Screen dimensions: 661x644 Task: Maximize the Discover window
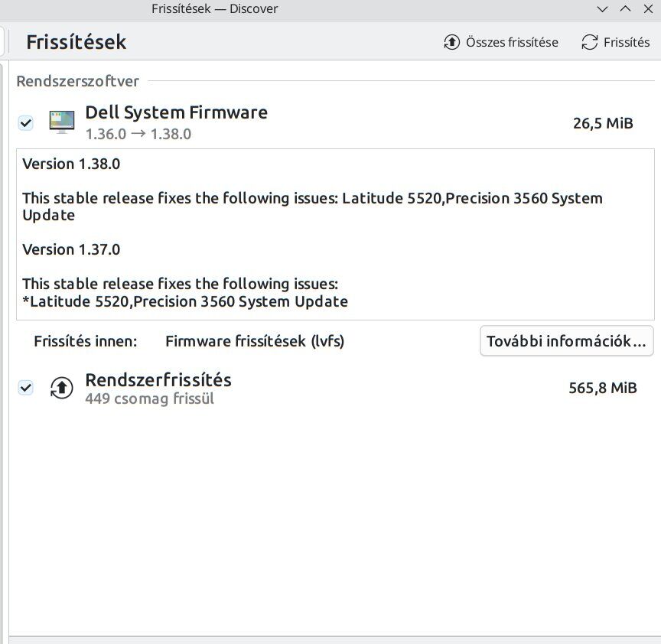tap(626, 9)
